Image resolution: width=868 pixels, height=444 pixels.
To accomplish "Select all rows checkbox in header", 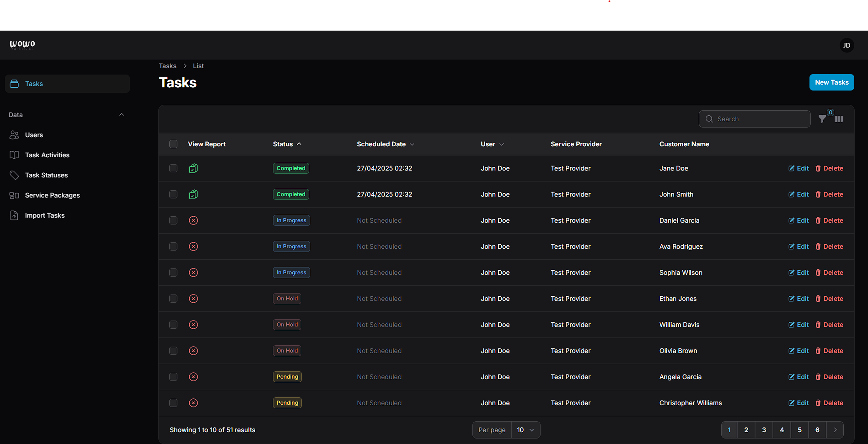I will click(x=173, y=144).
